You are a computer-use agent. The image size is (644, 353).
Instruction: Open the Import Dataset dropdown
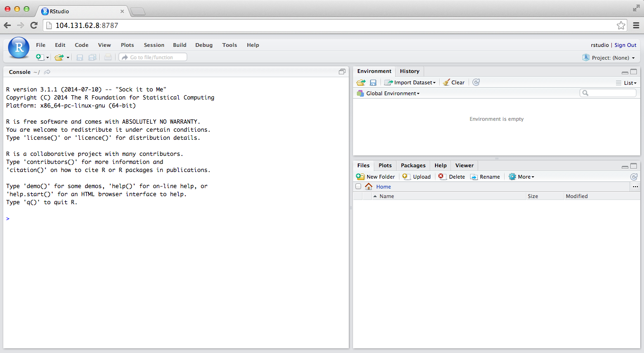click(x=410, y=82)
